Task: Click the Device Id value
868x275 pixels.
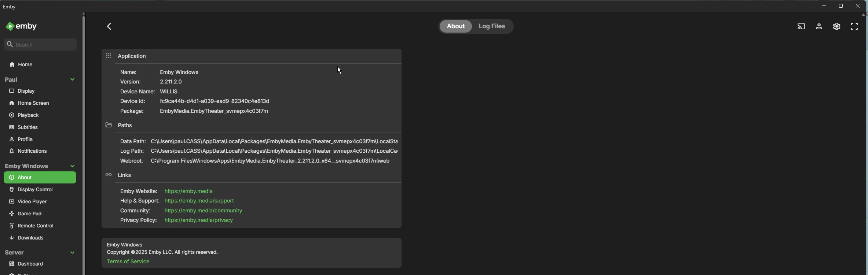Action: coord(215,101)
